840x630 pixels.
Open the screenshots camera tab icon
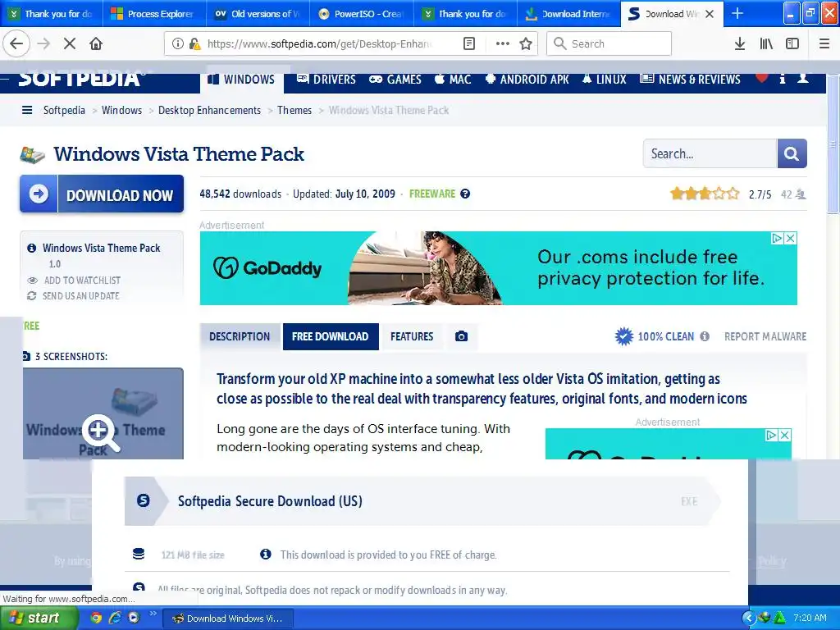pyautogui.click(x=461, y=336)
